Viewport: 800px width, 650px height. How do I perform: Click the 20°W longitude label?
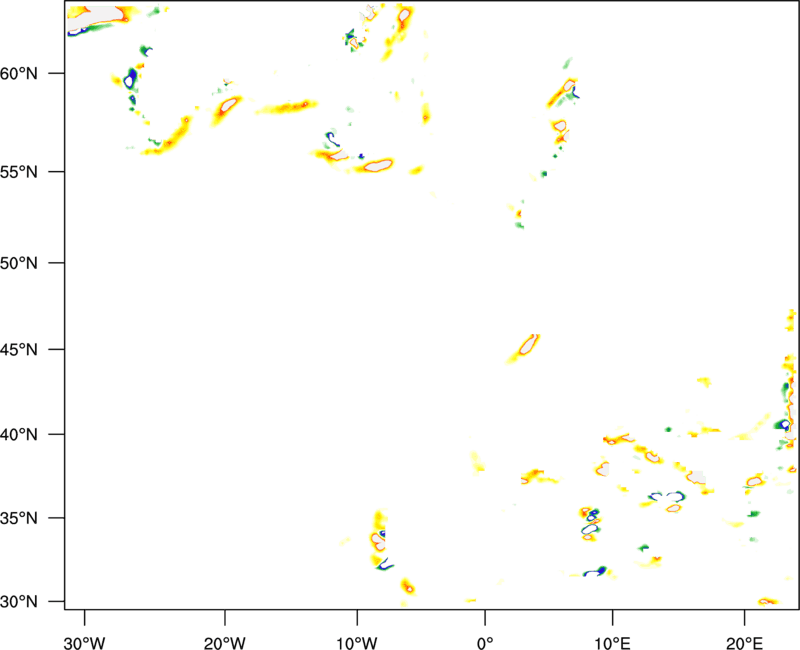point(225,643)
